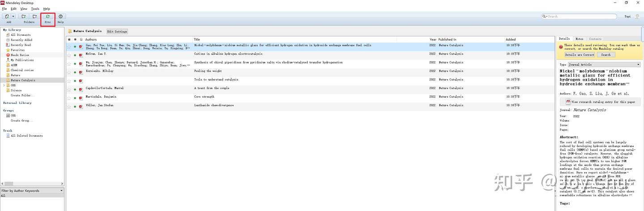
Task: Open PDF icon for Martindale row
Action: (x=81, y=98)
